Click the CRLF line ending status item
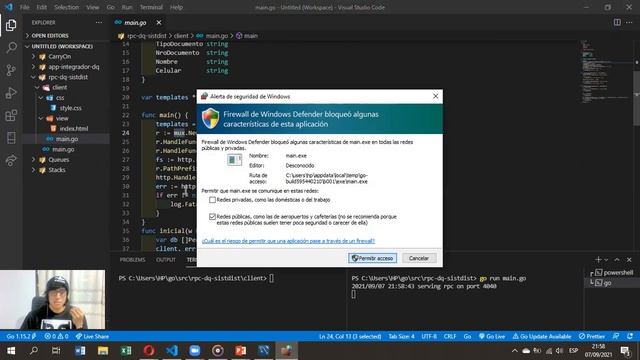 pyautogui.click(x=450, y=337)
